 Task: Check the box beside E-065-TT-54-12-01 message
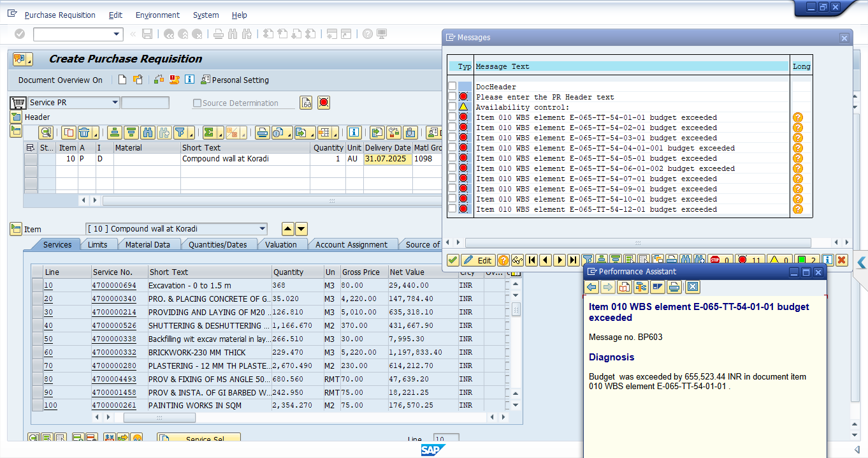pos(452,209)
